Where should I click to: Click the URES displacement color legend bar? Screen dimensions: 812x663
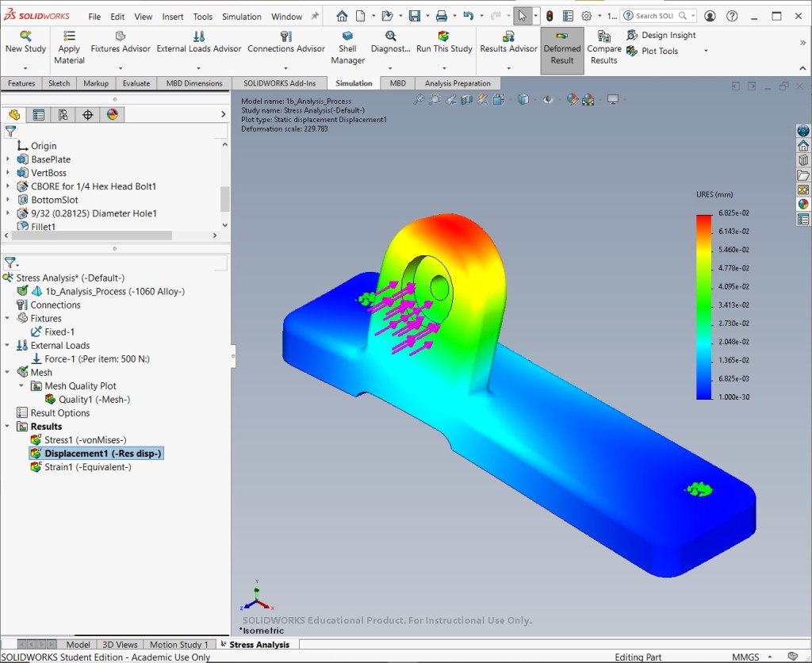(704, 307)
